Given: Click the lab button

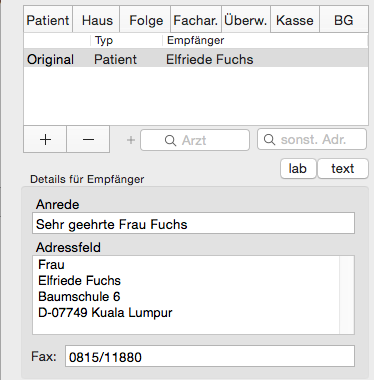Looking at the screenshot, I should tap(298, 169).
